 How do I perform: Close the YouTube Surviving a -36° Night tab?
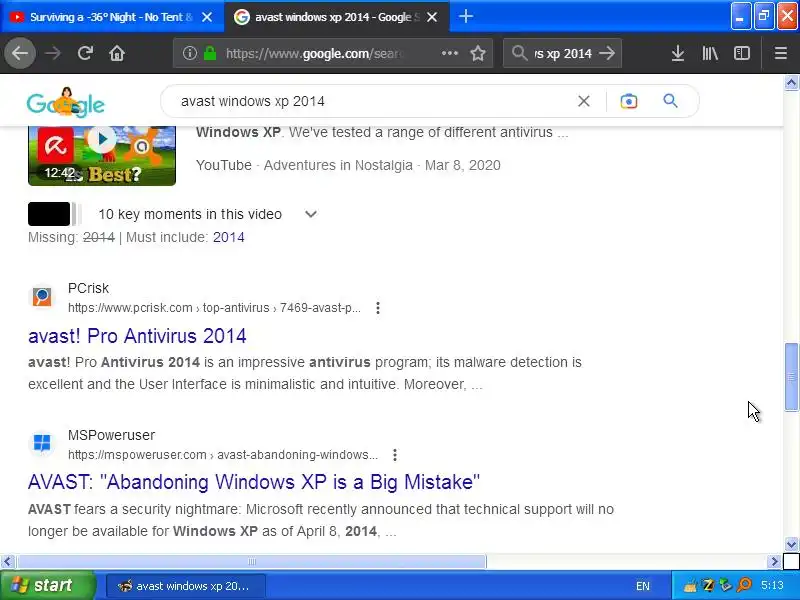tap(207, 17)
